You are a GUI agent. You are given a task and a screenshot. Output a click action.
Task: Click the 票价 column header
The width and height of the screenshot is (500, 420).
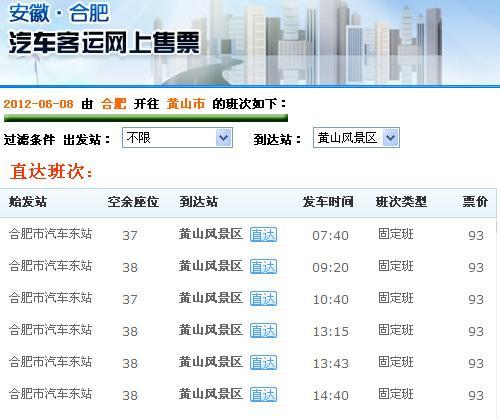(475, 202)
